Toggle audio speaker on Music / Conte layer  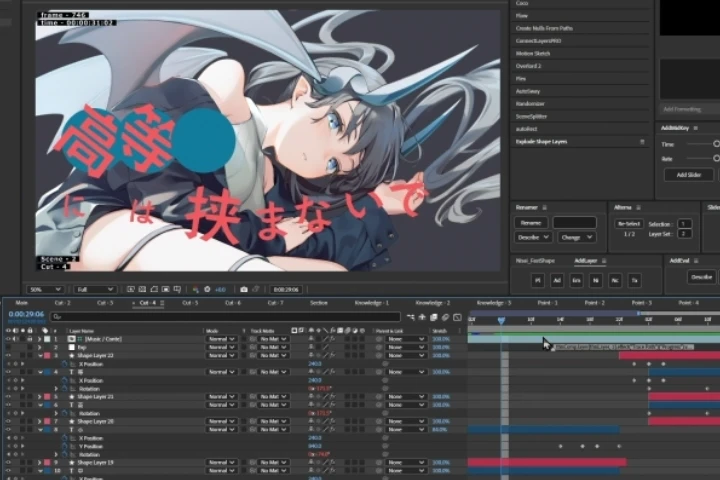click(15, 339)
